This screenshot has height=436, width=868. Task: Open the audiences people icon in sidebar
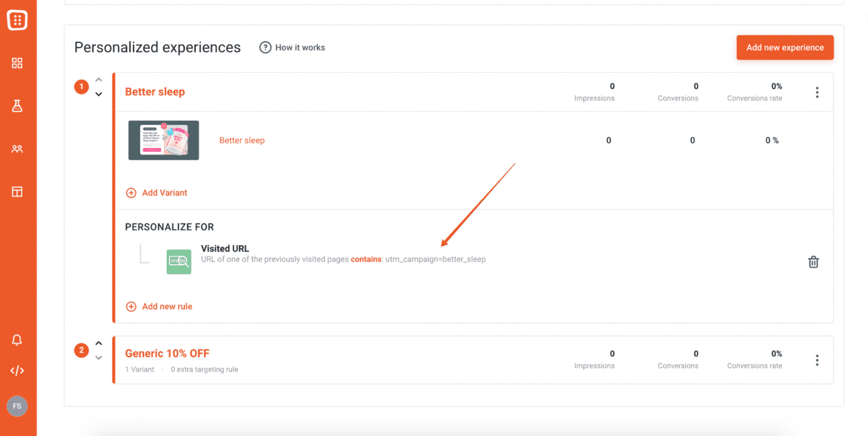(17, 149)
